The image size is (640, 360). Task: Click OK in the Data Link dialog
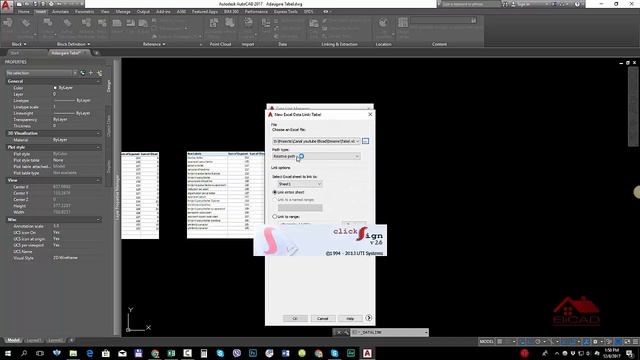pos(295,318)
